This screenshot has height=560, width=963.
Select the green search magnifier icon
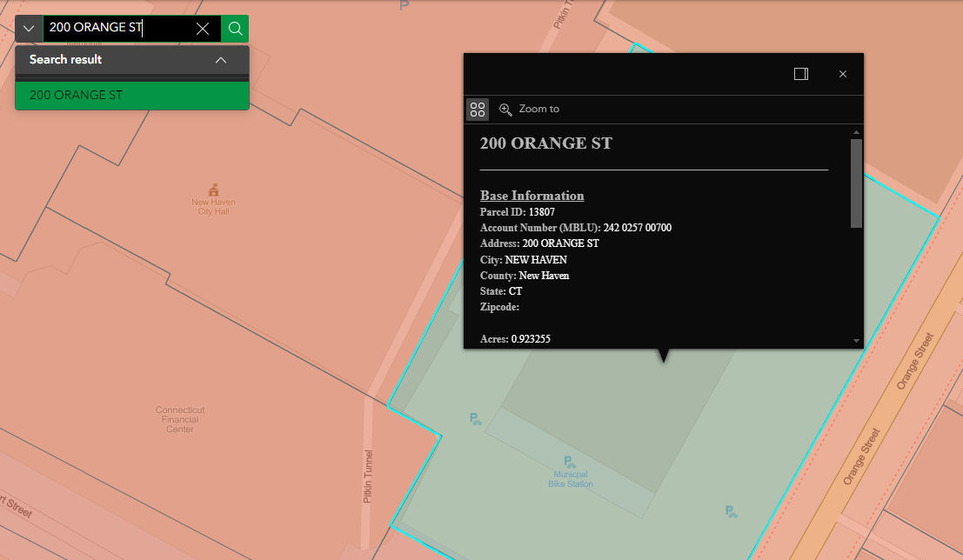pyautogui.click(x=234, y=28)
